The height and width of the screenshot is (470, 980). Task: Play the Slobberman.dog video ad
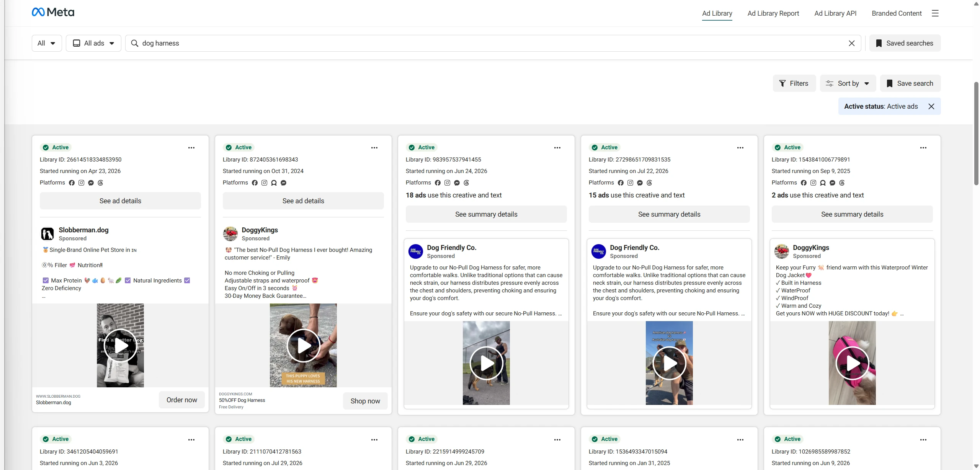(x=121, y=346)
